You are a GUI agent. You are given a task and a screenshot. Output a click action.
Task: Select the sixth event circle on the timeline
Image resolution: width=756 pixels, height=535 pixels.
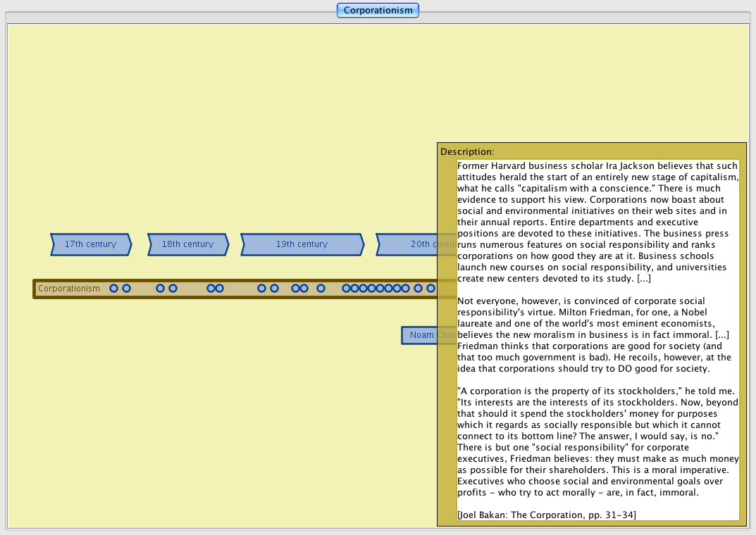[219, 289]
